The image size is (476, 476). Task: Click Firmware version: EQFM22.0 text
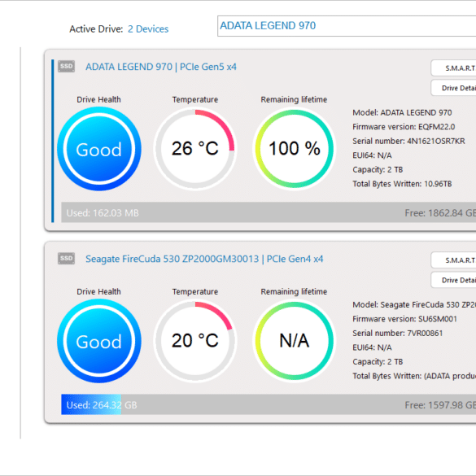pos(404,127)
